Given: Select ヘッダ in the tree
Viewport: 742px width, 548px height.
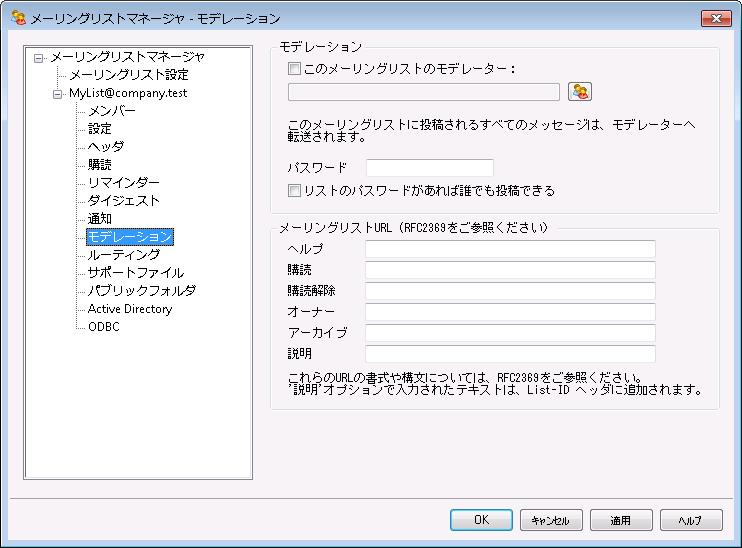Looking at the screenshot, I should tap(106, 147).
